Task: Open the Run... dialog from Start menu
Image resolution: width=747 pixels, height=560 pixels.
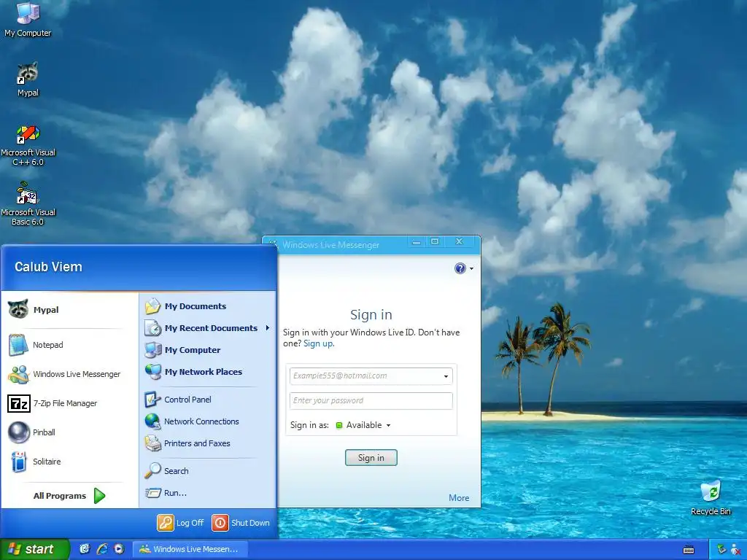Action: pos(207,493)
